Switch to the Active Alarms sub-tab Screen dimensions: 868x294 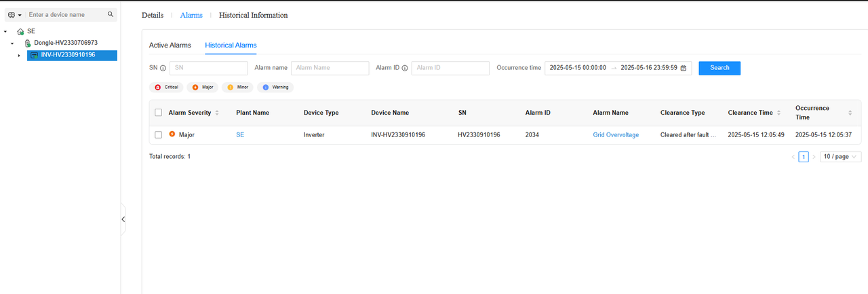[x=170, y=45]
